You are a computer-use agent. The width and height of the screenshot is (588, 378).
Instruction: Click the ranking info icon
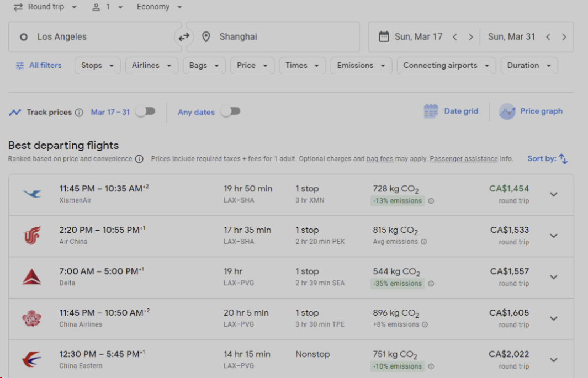(x=139, y=159)
